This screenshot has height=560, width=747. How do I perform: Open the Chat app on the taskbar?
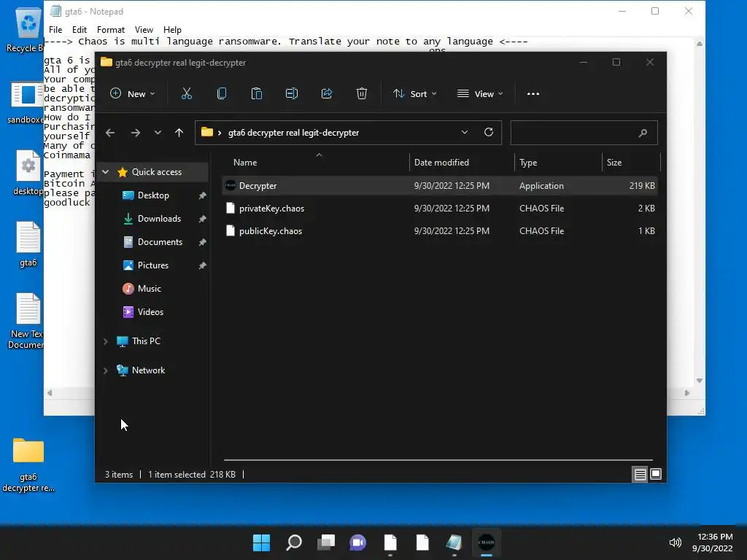tap(357, 542)
